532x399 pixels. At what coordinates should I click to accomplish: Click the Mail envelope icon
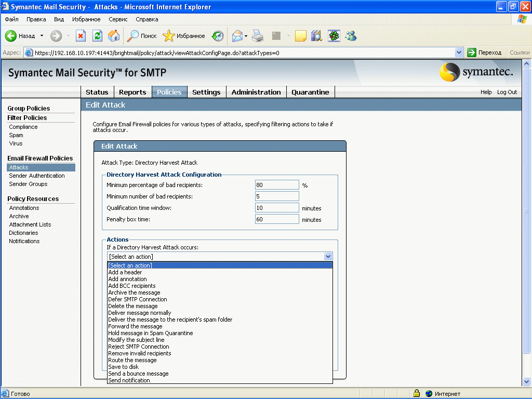click(237, 36)
